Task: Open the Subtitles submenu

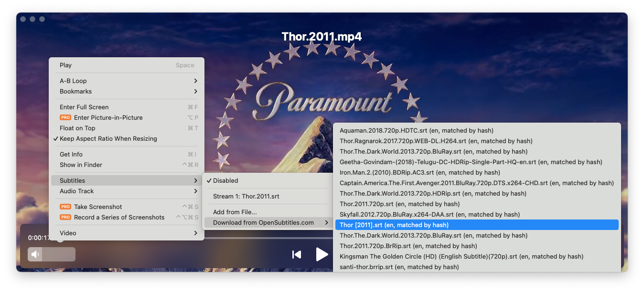Action: pyautogui.click(x=127, y=180)
